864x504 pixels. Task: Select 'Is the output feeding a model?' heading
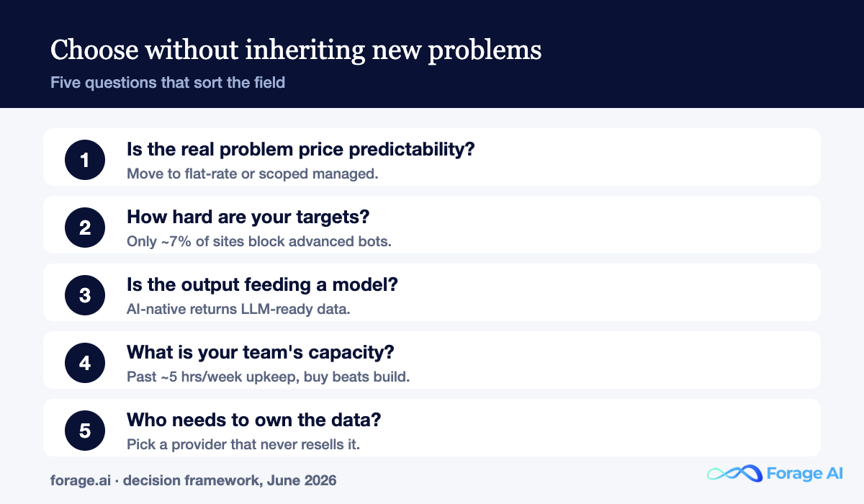tap(262, 284)
